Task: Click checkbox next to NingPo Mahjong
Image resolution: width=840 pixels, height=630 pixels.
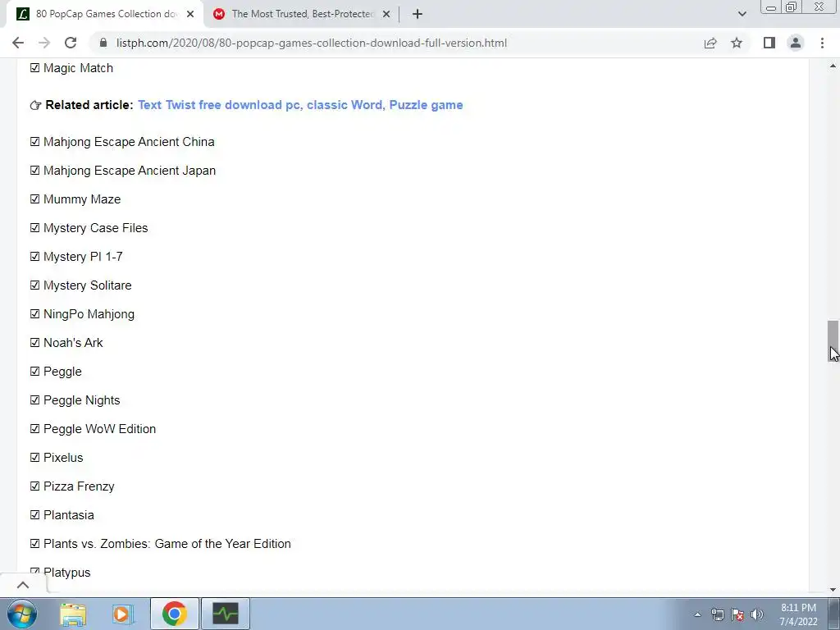Action: (34, 314)
